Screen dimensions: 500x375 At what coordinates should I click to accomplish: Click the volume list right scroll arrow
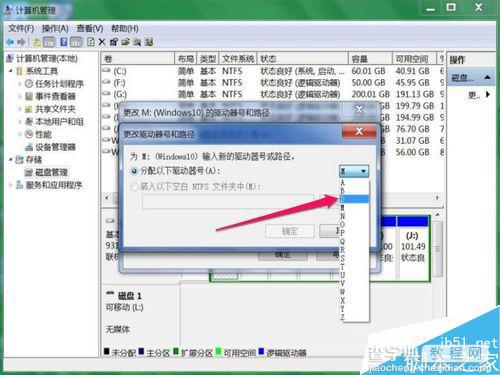(437, 198)
